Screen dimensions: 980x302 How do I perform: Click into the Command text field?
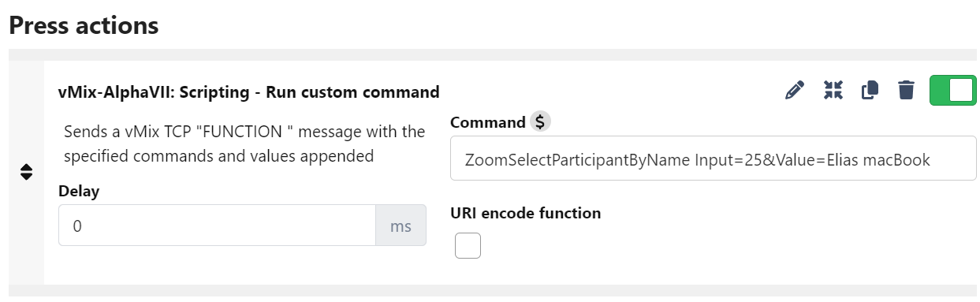714,160
